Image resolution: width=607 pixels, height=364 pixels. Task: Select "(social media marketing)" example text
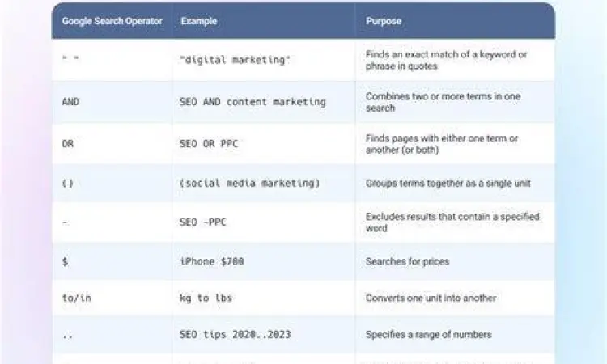[x=250, y=184]
